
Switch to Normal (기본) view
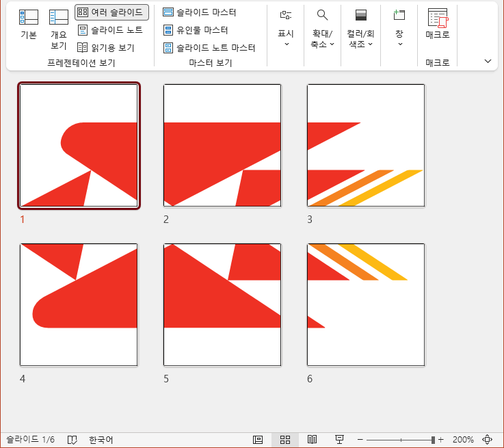pos(29,25)
